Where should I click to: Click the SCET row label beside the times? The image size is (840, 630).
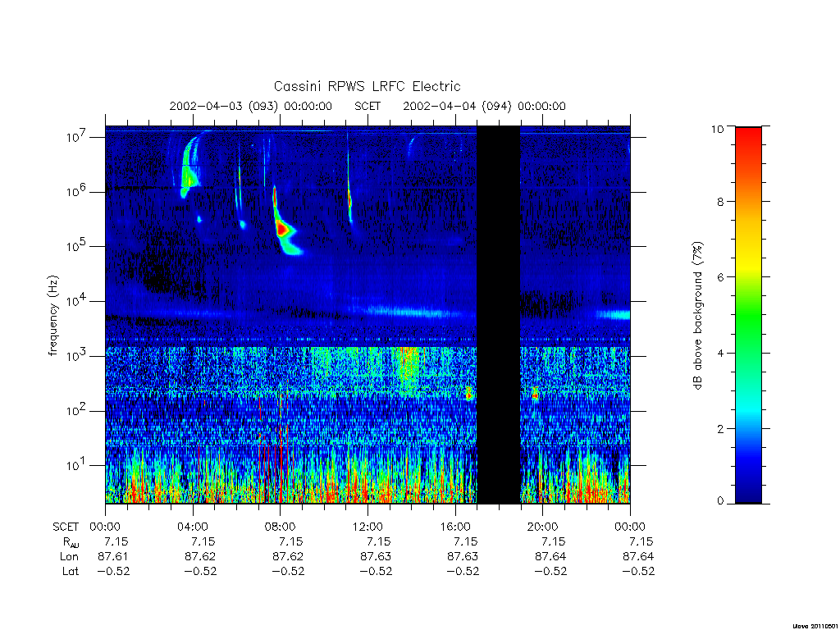[66, 527]
